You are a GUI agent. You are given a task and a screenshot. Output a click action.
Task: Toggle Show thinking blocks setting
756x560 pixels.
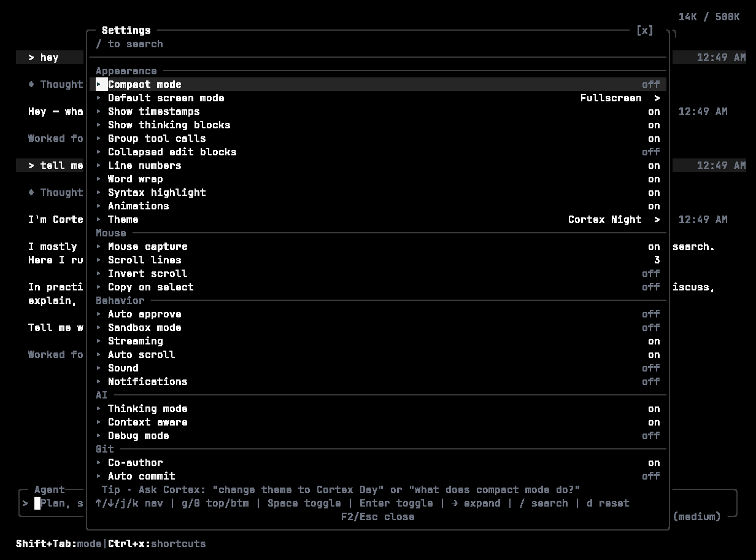click(378, 125)
